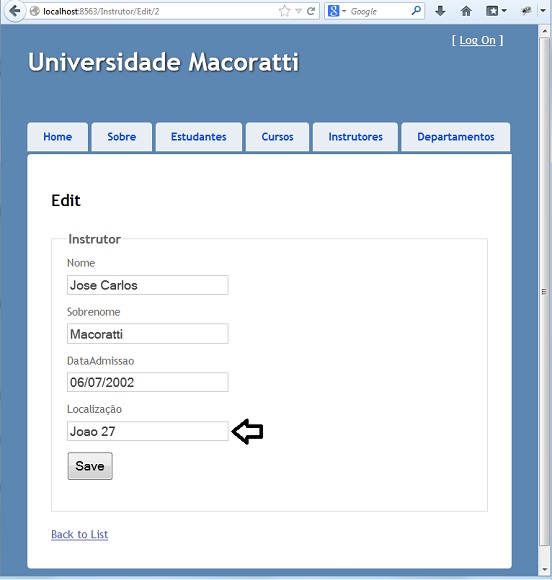Click the site identity globe icon
Viewport: 552px width, 580px height.
[x=34, y=11]
